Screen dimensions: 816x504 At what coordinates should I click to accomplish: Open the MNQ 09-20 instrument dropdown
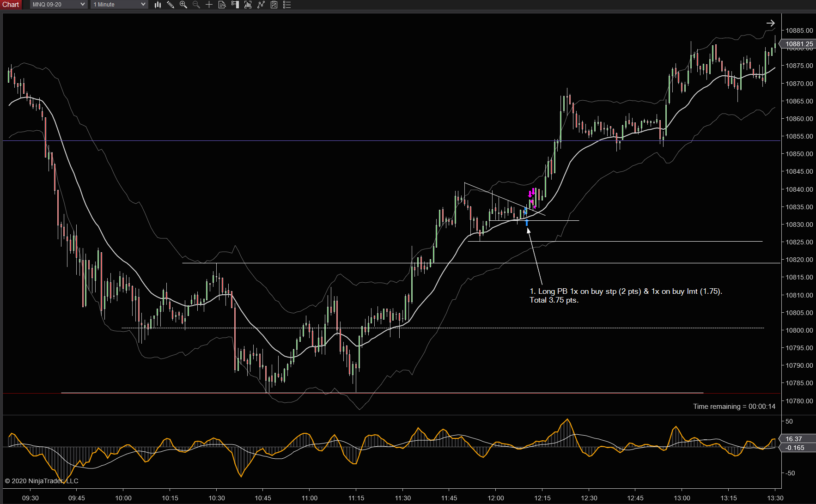coord(58,5)
